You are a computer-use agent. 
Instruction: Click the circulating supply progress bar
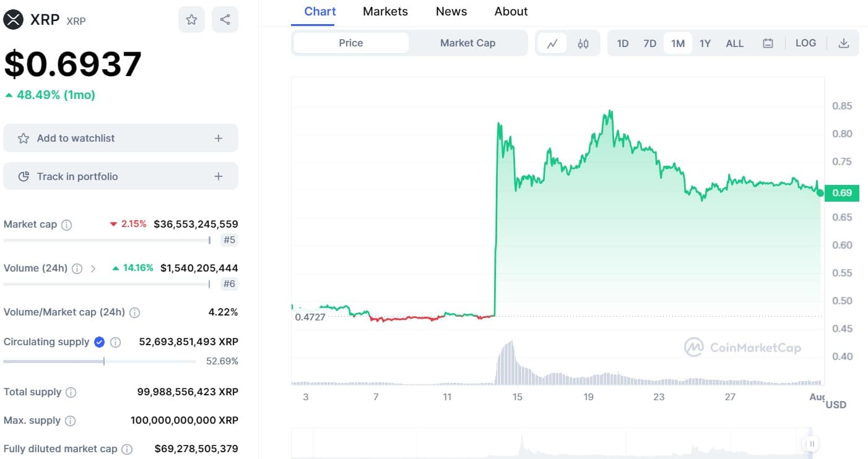100,361
